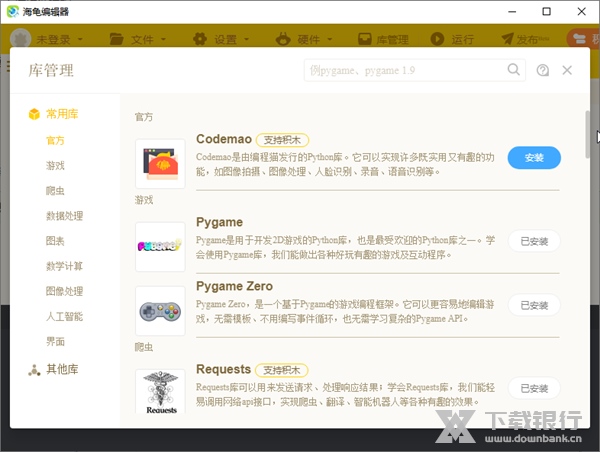The height and width of the screenshot is (452, 600).
Task: Click the Requests library title
Action: (x=223, y=369)
